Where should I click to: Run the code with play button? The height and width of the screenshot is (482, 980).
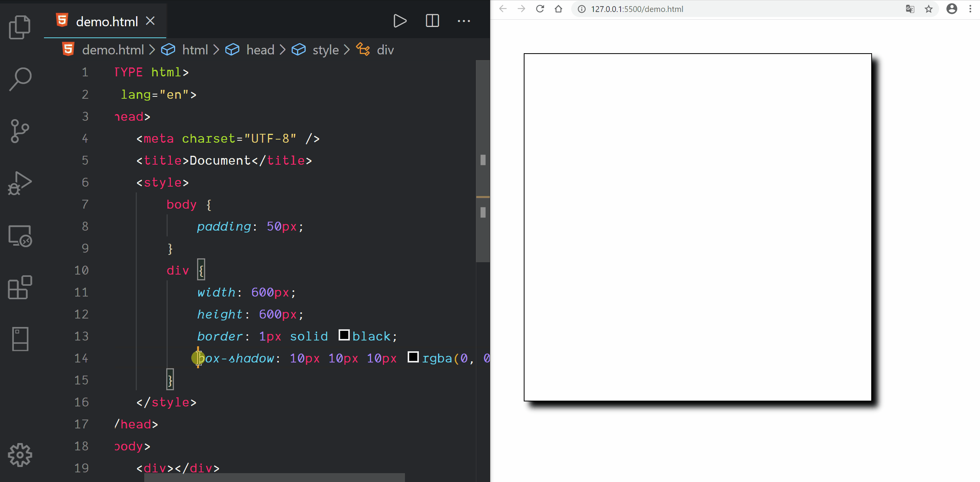(400, 21)
